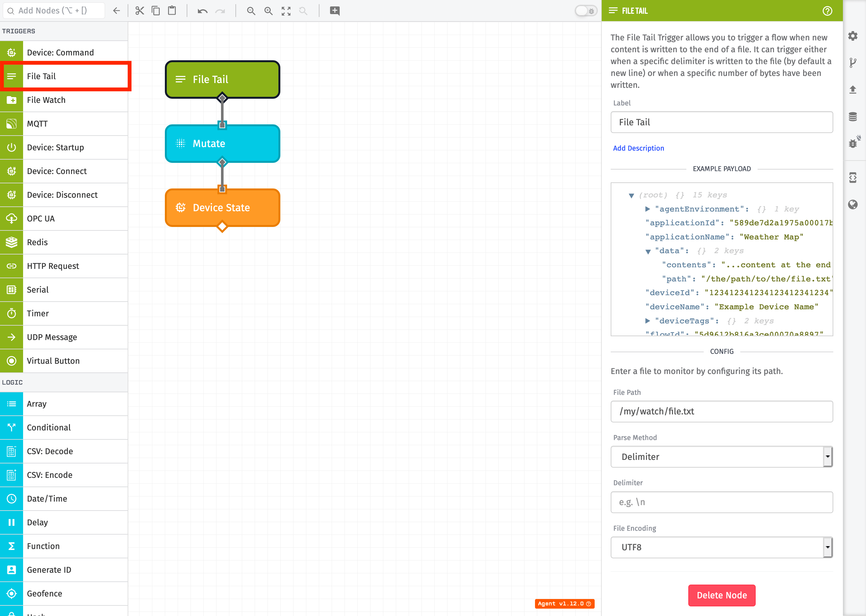Select the Geofence logic node

coord(64,594)
